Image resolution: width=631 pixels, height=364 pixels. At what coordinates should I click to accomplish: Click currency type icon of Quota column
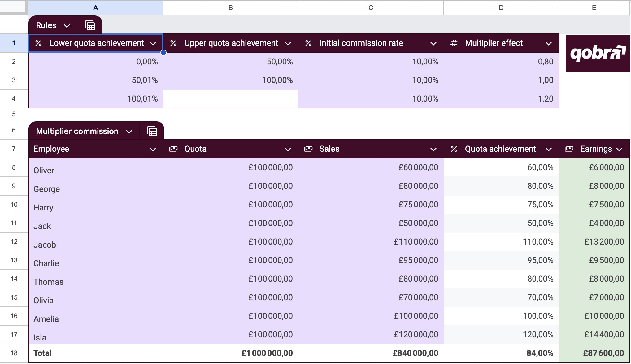pos(173,149)
